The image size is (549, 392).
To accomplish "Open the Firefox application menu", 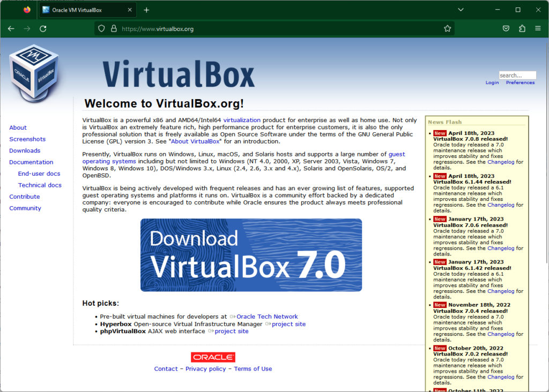I will (538, 29).
